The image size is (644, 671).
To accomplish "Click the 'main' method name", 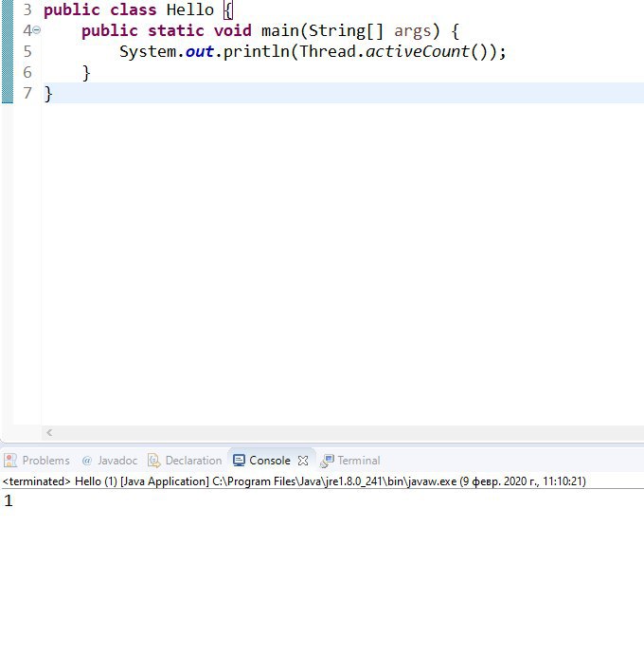I will tap(280, 31).
